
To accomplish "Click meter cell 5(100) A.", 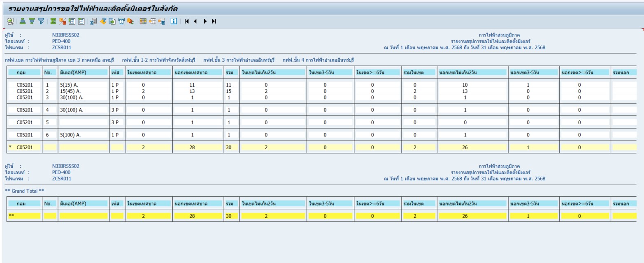I will 83,134.
